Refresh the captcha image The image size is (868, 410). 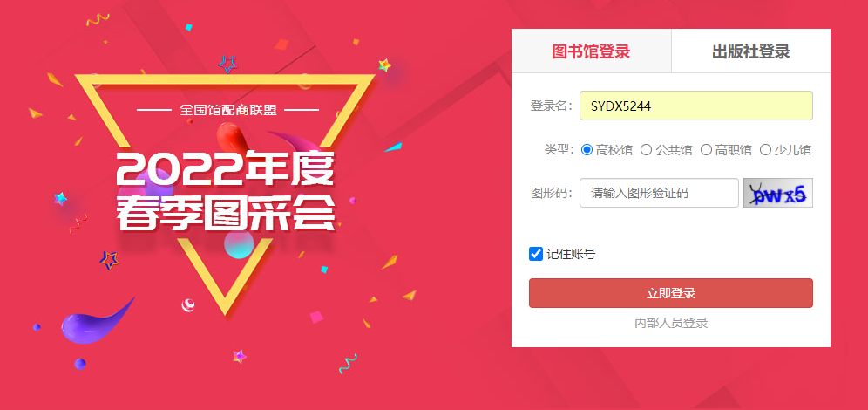(x=777, y=193)
